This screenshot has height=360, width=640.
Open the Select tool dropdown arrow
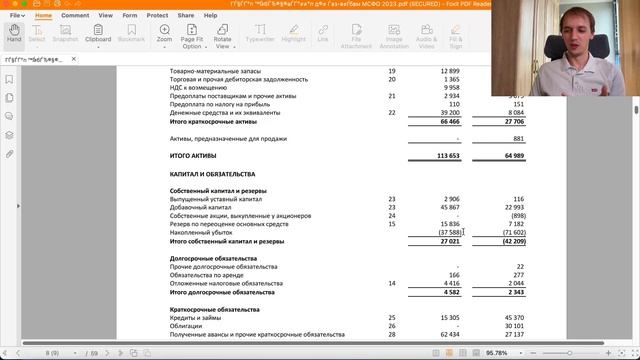pos(37,47)
